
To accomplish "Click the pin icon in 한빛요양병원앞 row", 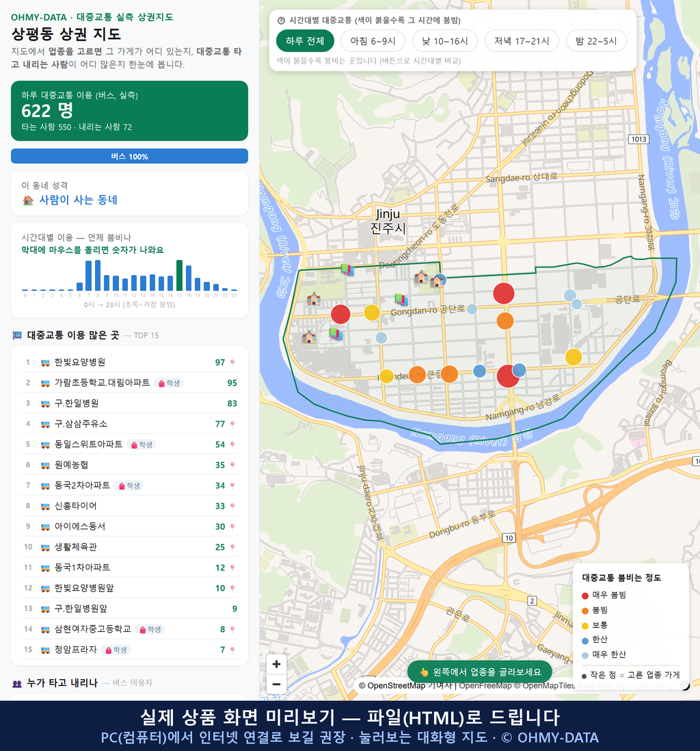I will (x=232, y=588).
